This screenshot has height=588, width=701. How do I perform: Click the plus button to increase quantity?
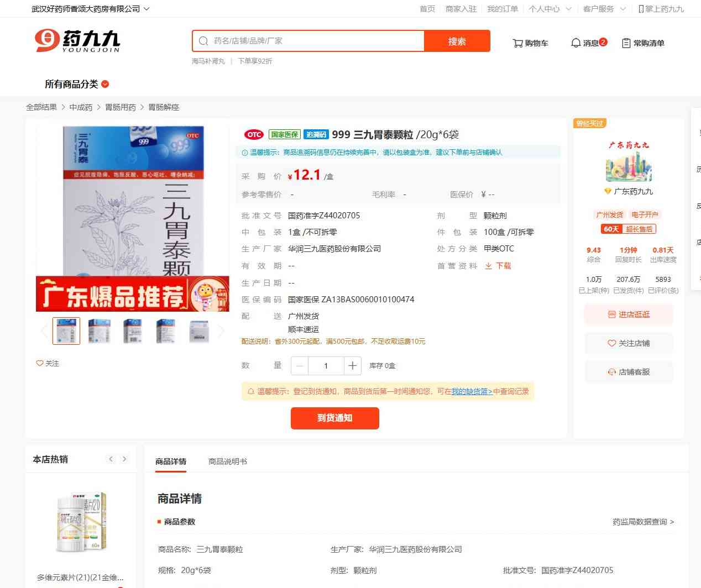click(352, 365)
